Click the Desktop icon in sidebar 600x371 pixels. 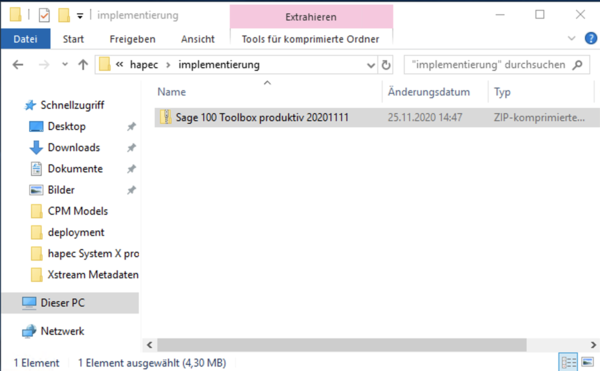click(36, 127)
